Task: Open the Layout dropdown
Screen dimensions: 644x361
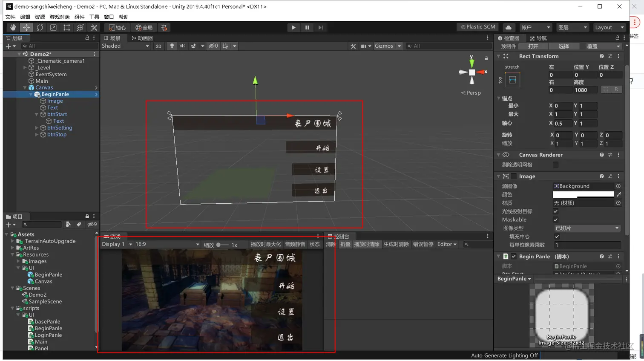Action: coord(609,27)
